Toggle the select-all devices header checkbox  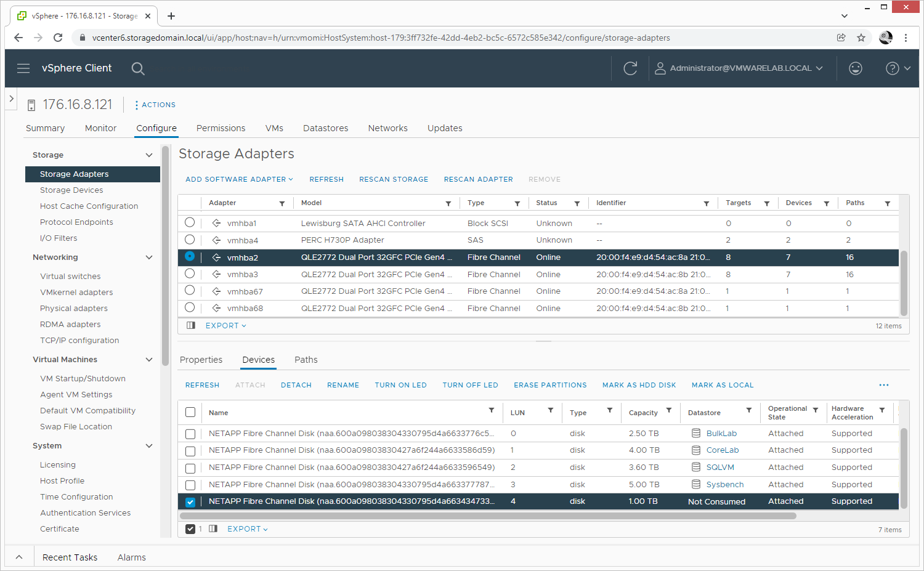pyautogui.click(x=190, y=413)
